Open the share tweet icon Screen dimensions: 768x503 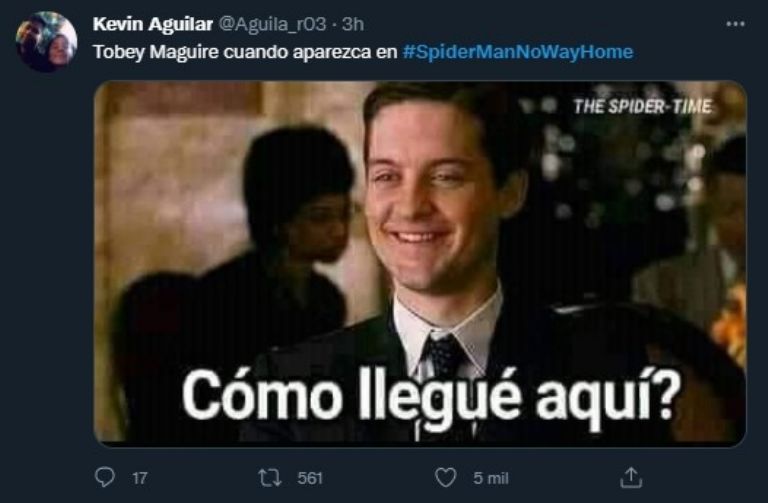click(631, 478)
